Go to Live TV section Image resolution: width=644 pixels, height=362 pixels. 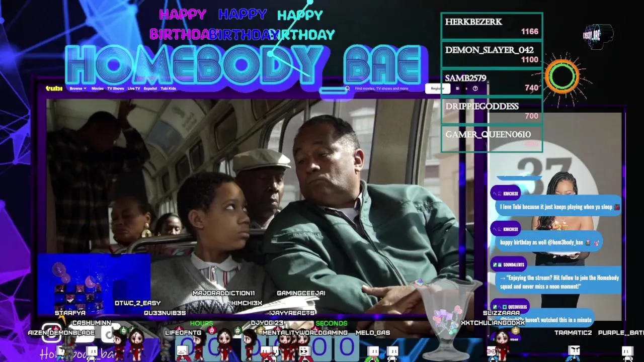coord(134,88)
